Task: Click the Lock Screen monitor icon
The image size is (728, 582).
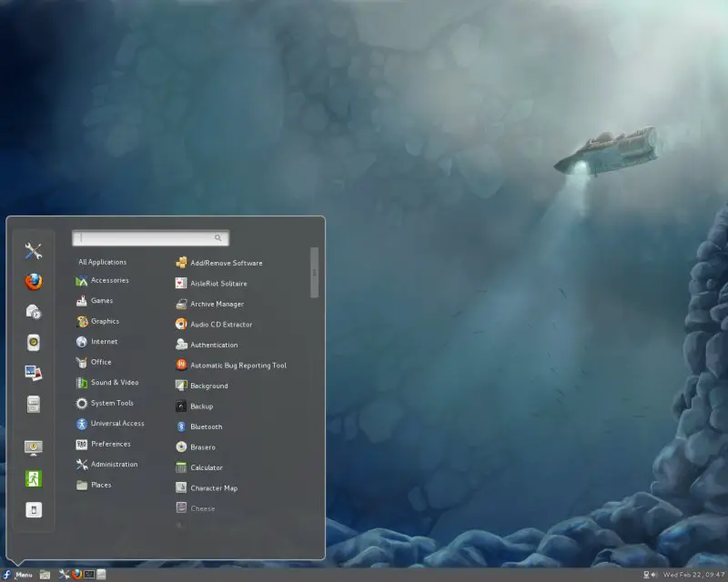Action: [x=34, y=447]
